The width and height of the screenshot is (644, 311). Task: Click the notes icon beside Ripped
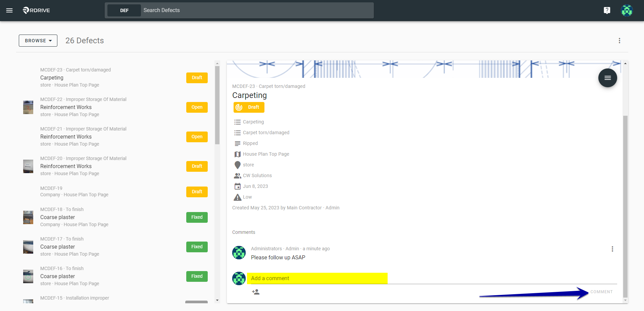238,144
